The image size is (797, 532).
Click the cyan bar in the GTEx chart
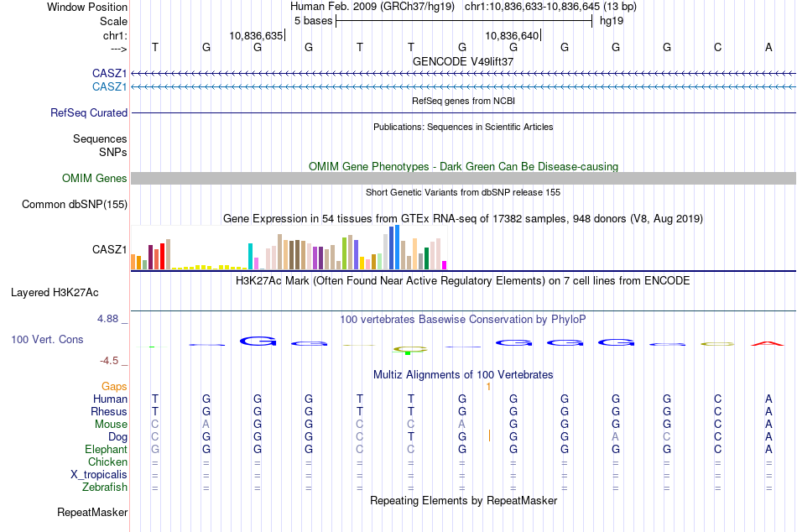[x=250, y=256]
